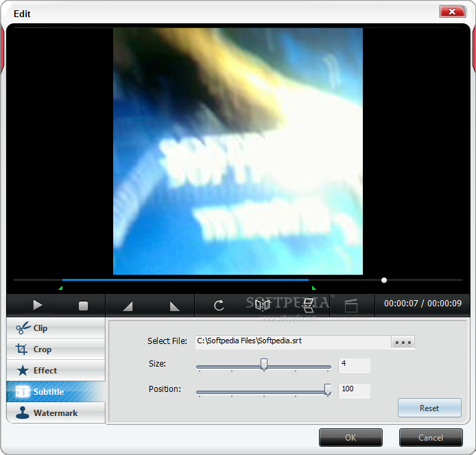Image resolution: width=476 pixels, height=455 pixels.
Task: Open the Crop tab
Action: [x=56, y=349]
